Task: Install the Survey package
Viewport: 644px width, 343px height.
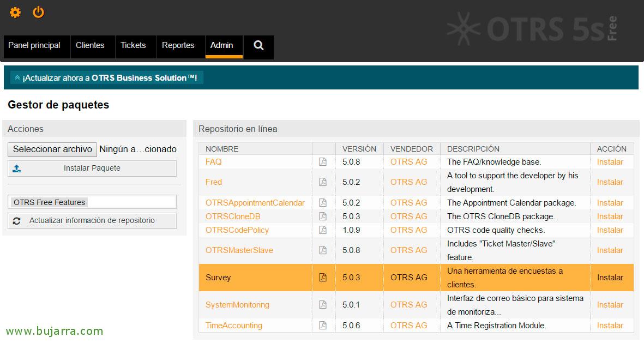Action: click(x=610, y=278)
